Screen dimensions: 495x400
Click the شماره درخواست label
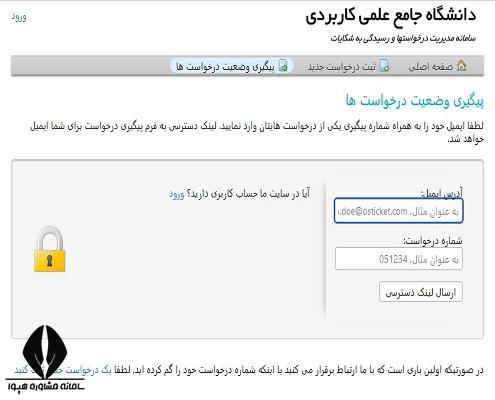(x=433, y=241)
